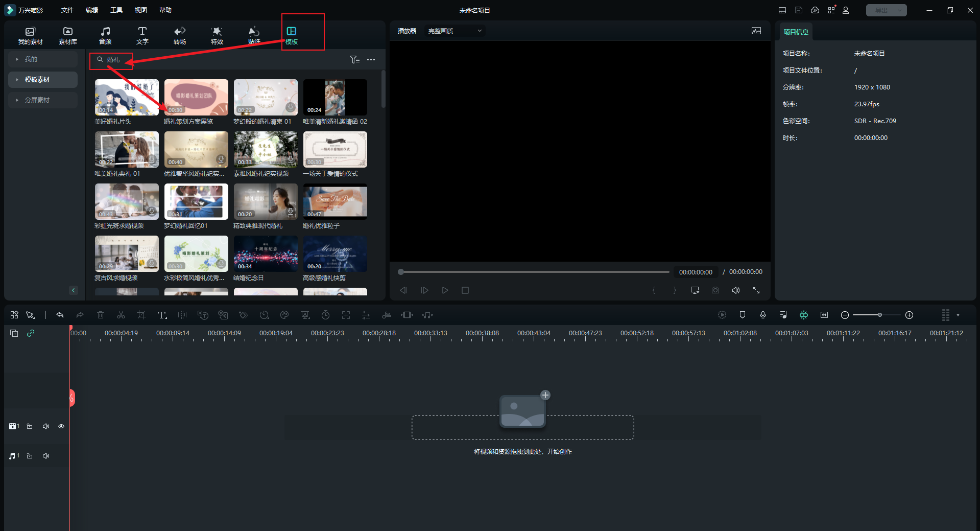Image resolution: width=980 pixels, height=531 pixels.
Task: Click the microphone voiceover record icon
Action: [762, 315]
